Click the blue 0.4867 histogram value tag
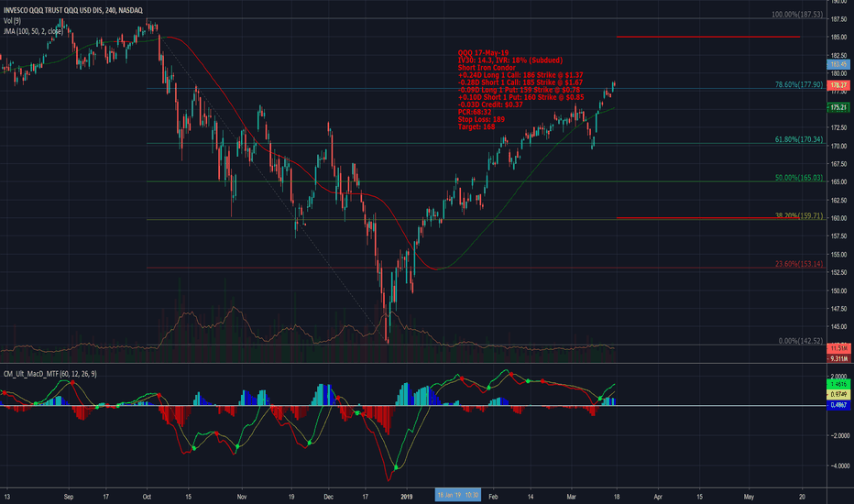The height and width of the screenshot is (504, 854). [838, 405]
